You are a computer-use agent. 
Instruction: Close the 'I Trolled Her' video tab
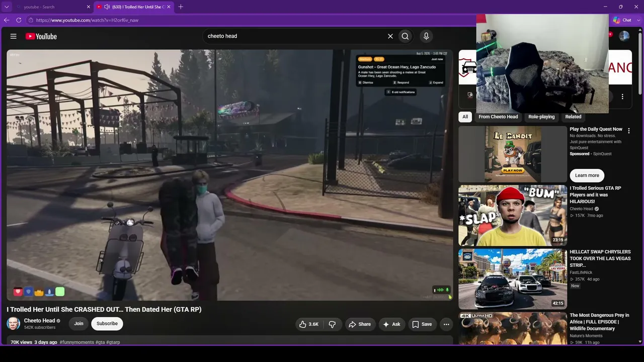click(169, 7)
